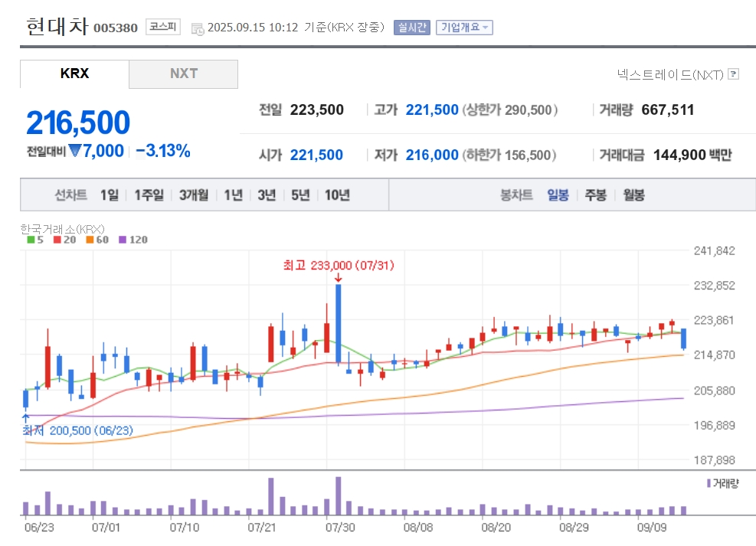756x546 pixels.
Task: Click the purple 120-day moving average legend swatch
Action: click(x=123, y=240)
